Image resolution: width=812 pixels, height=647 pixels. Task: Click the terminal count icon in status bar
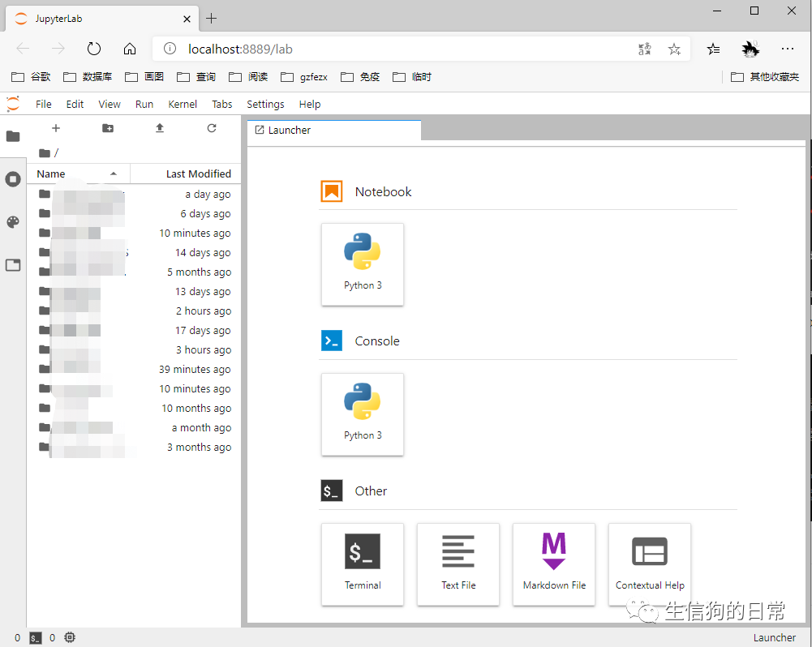point(35,638)
